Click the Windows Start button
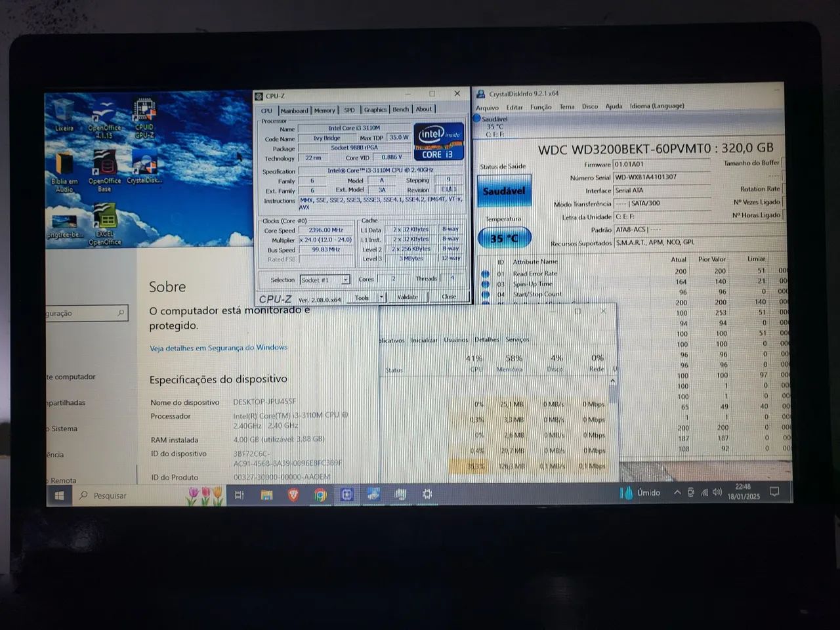 [58, 495]
